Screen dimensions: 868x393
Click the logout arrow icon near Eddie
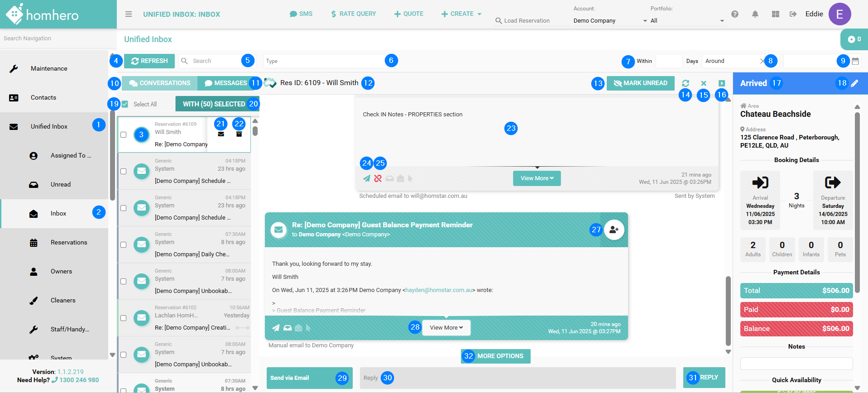pos(793,14)
